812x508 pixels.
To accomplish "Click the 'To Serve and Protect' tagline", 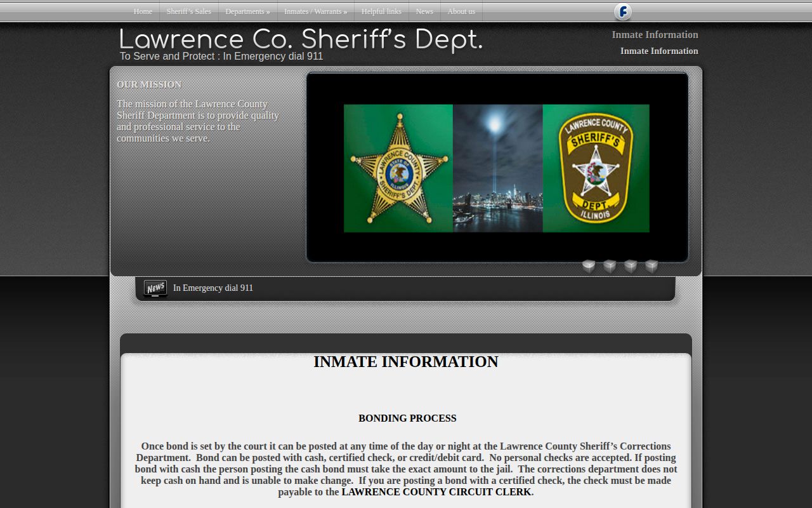I will [x=221, y=56].
